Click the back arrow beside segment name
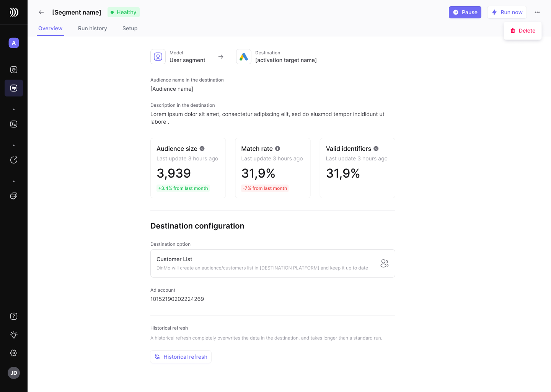Screen dimensions: 551x392 41,12
